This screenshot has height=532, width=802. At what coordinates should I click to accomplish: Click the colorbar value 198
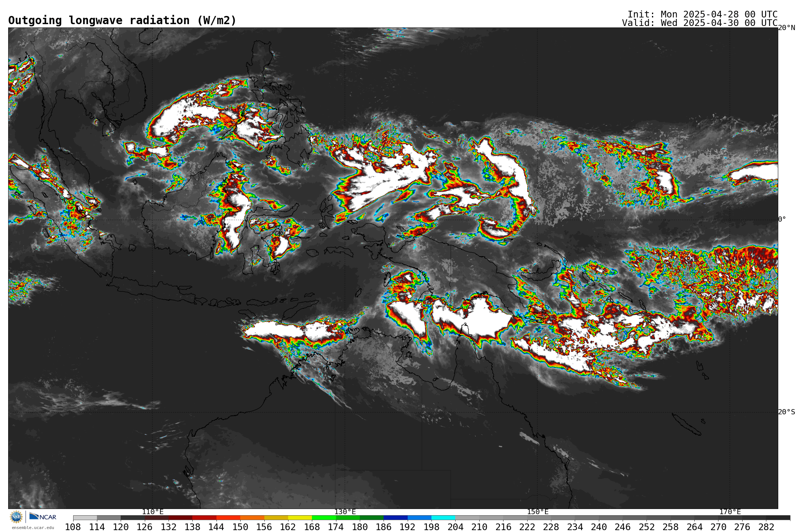(x=431, y=527)
